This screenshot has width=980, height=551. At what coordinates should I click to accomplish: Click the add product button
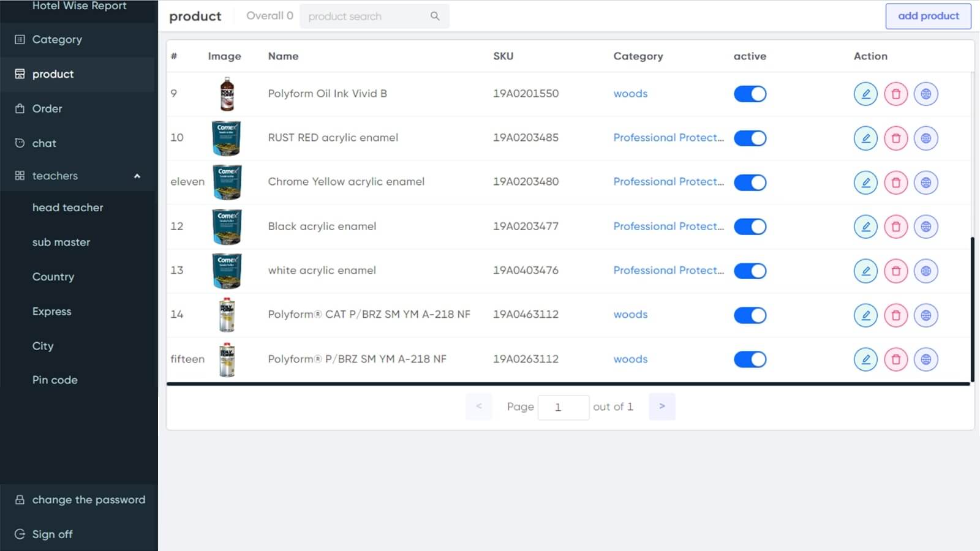928,16
